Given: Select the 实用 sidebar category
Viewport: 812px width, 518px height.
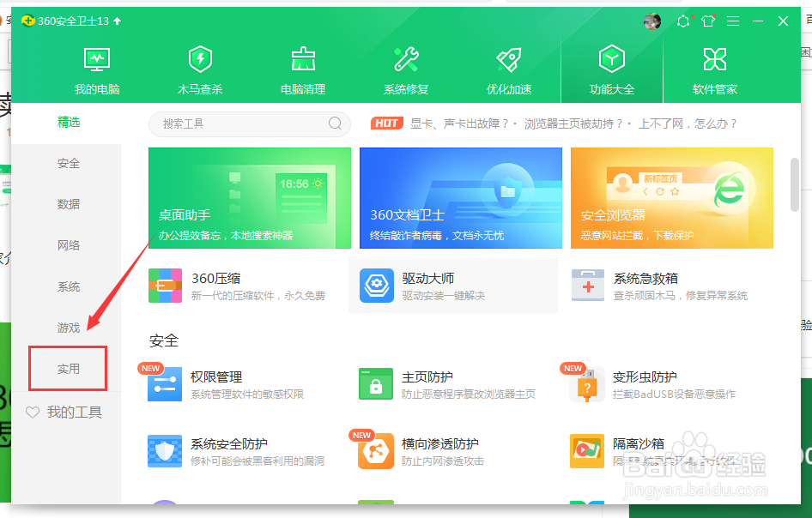Looking at the screenshot, I should pyautogui.click(x=69, y=369).
